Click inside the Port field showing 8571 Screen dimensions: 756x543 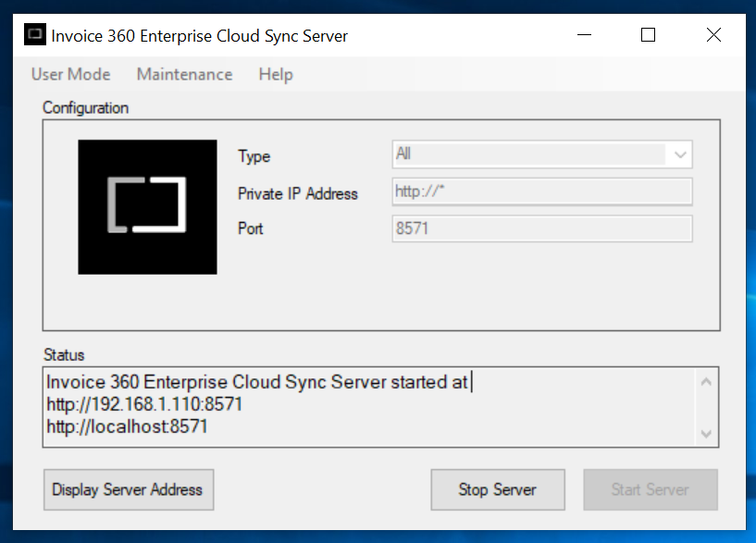tap(542, 228)
